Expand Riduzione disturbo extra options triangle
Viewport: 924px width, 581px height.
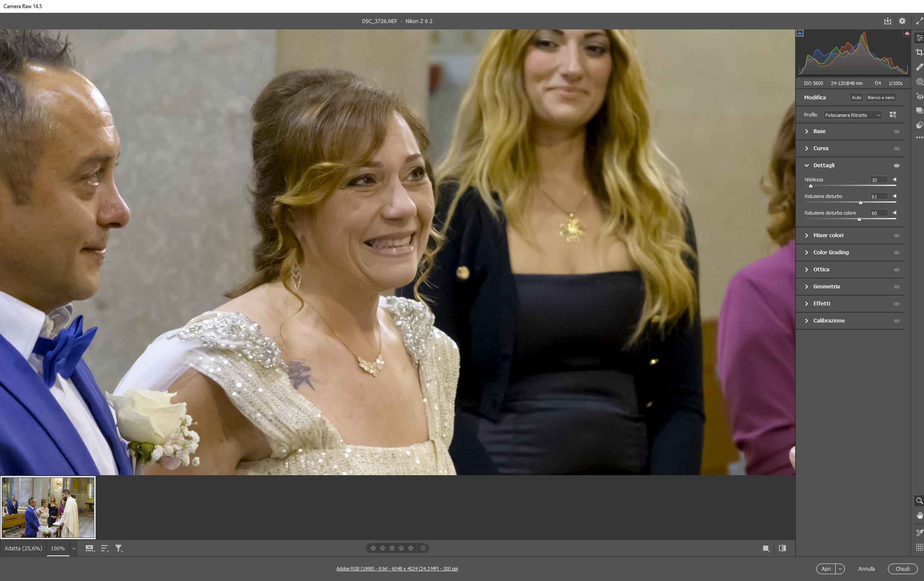click(x=895, y=196)
